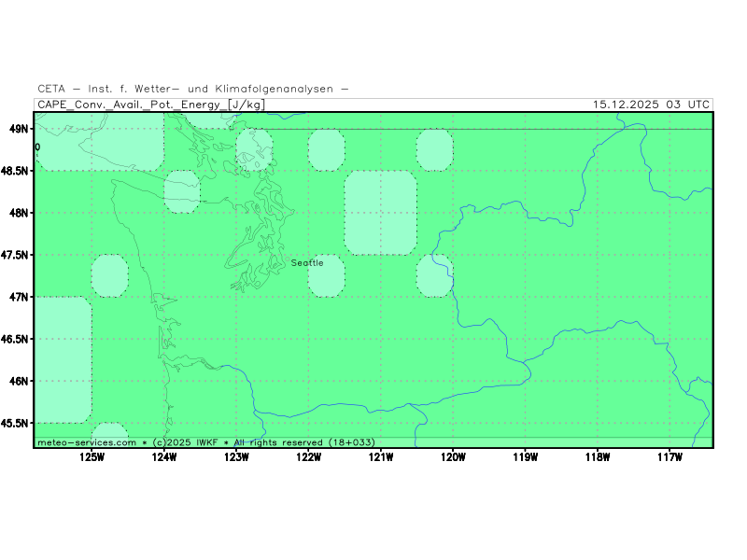Viewport: 747px width, 560px height.
Task: Click the 47.5N latitude axis label
Action: [x=14, y=255]
